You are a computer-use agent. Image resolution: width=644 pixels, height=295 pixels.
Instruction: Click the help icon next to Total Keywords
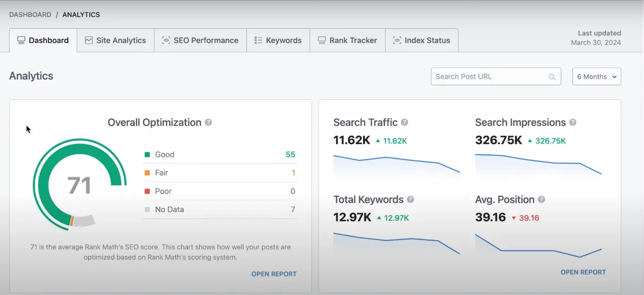tap(410, 200)
